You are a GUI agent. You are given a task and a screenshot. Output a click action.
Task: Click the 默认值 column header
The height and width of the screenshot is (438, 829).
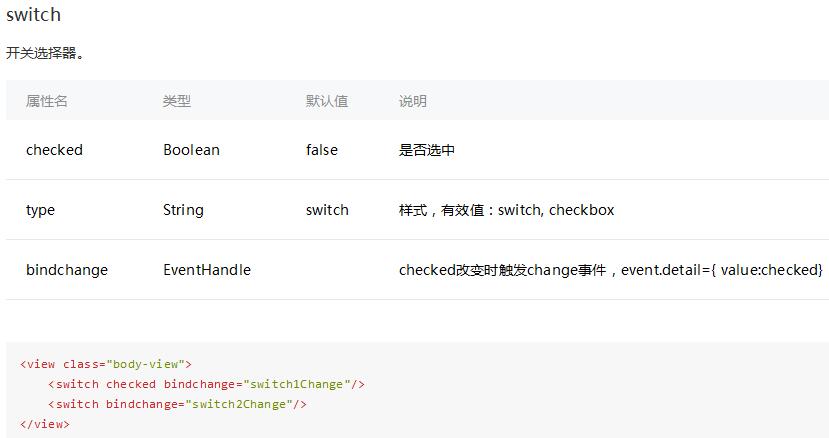[x=327, y=101]
